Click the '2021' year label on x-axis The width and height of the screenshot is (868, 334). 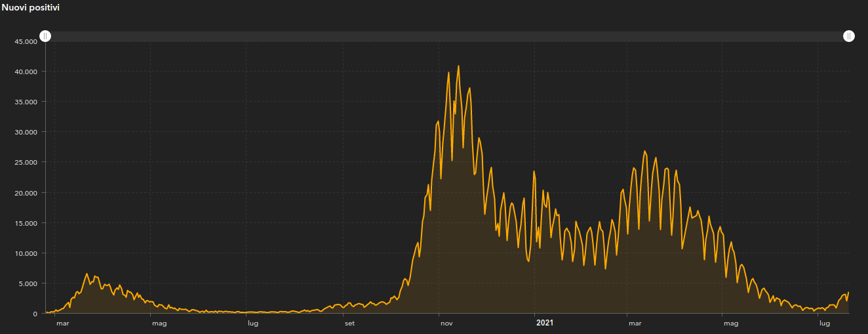pos(544,323)
